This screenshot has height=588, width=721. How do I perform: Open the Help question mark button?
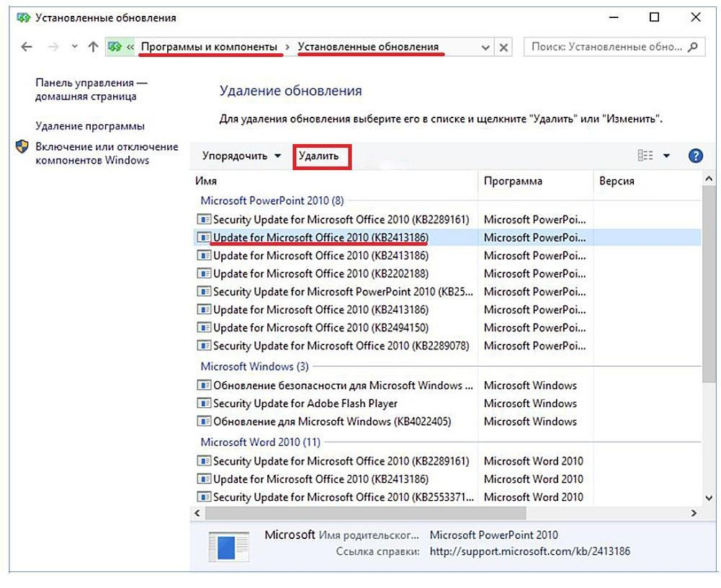point(695,156)
